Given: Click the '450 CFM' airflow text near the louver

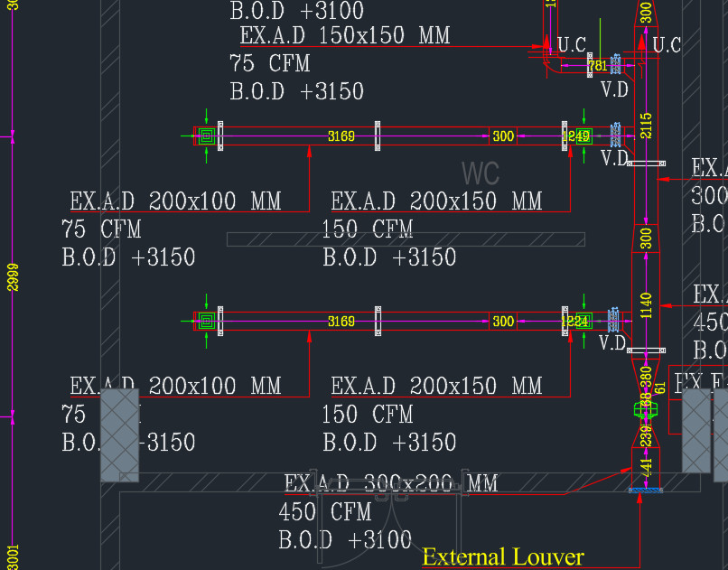Looking at the screenshot, I should pyautogui.click(x=322, y=512).
